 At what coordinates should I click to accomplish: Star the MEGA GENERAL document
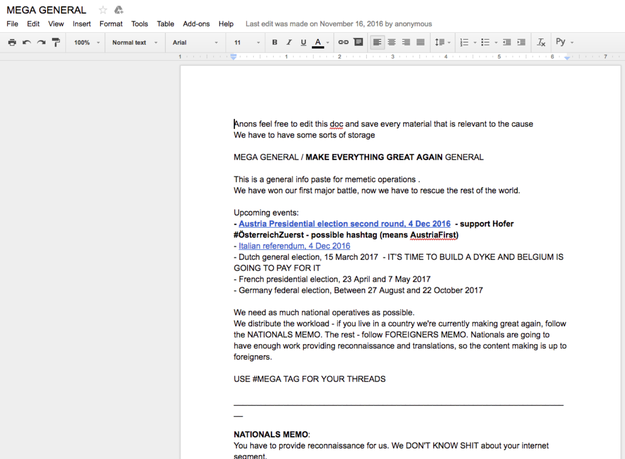point(103,10)
